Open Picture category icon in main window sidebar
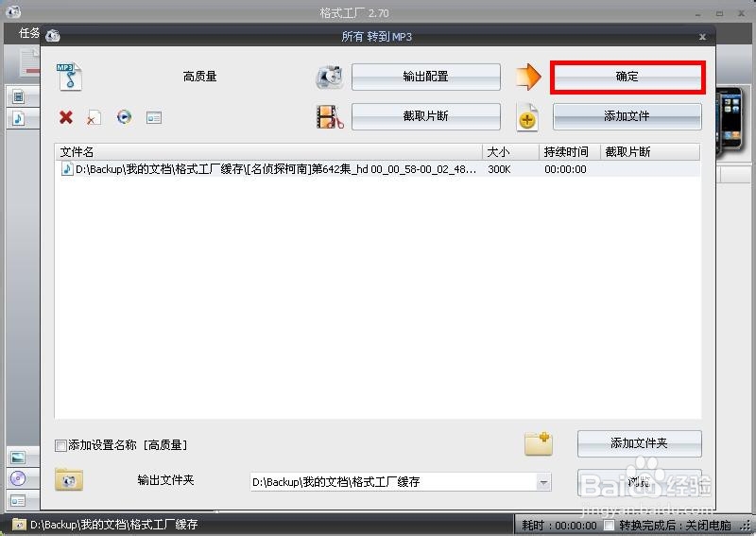 pos(18,458)
